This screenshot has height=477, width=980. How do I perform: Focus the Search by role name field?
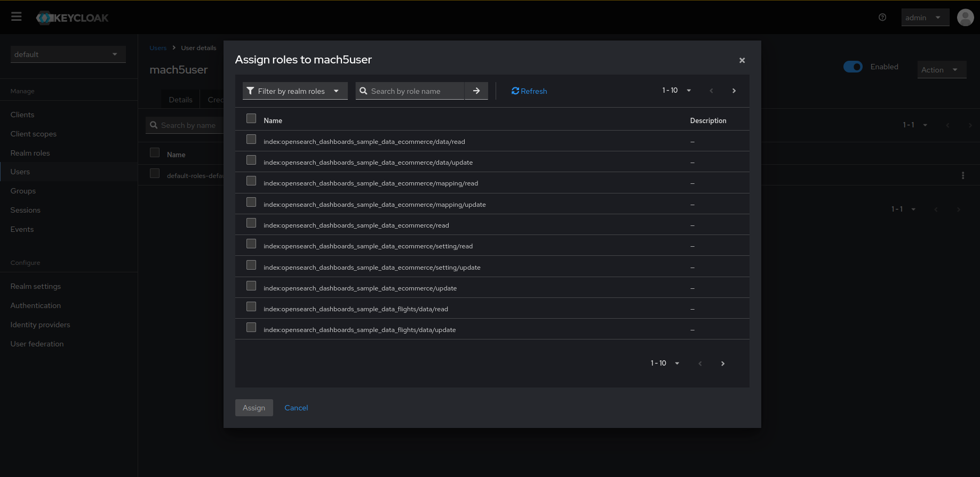pos(410,91)
